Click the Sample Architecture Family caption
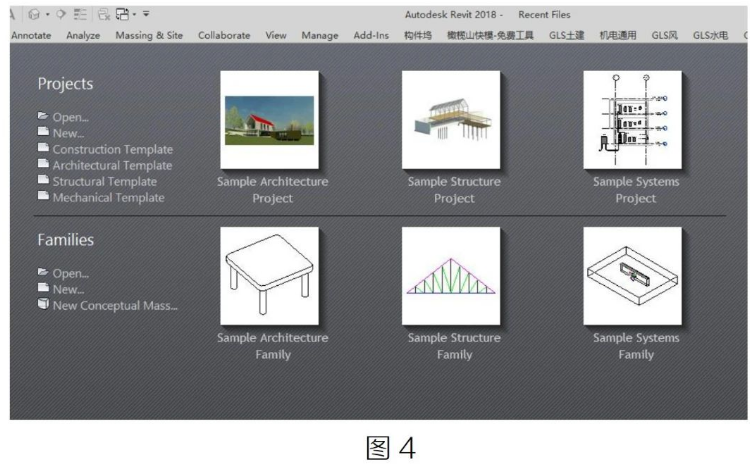 [x=273, y=346]
